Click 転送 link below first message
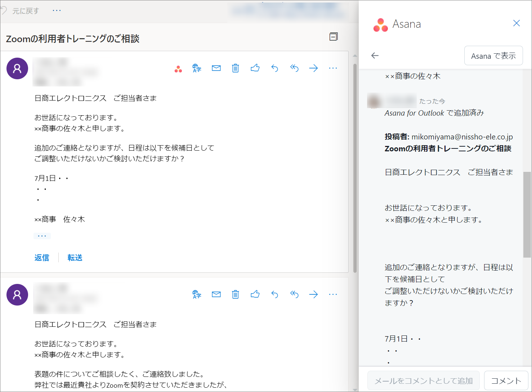This screenshot has height=392, width=532. pos(75,258)
